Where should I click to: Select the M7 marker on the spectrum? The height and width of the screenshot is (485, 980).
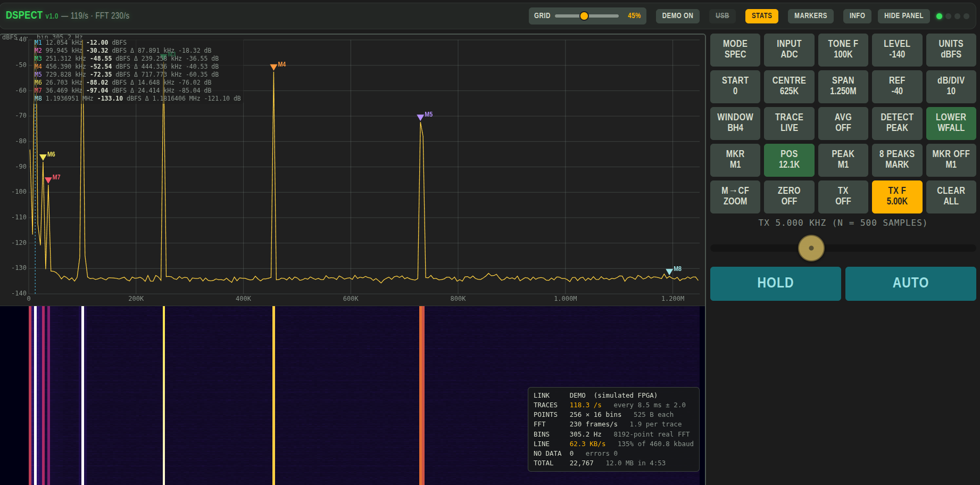point(48,180)
